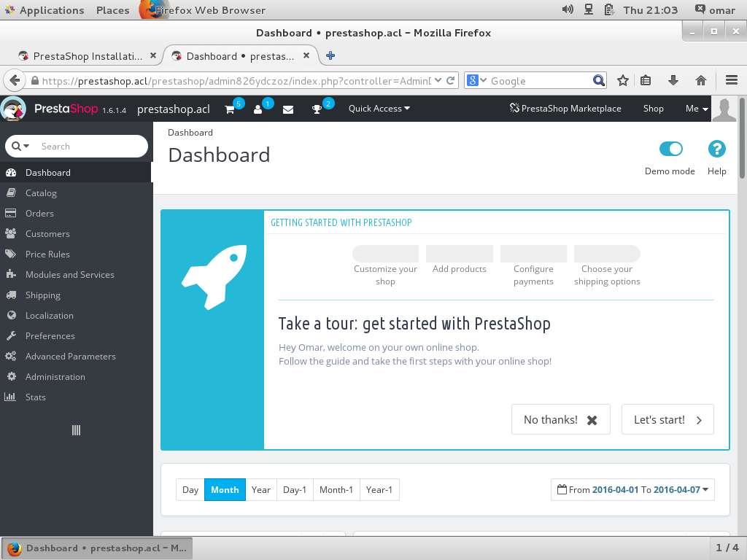Click the Administration gear icon
This screenshot has width=747, height=560.
click(12, 376)
